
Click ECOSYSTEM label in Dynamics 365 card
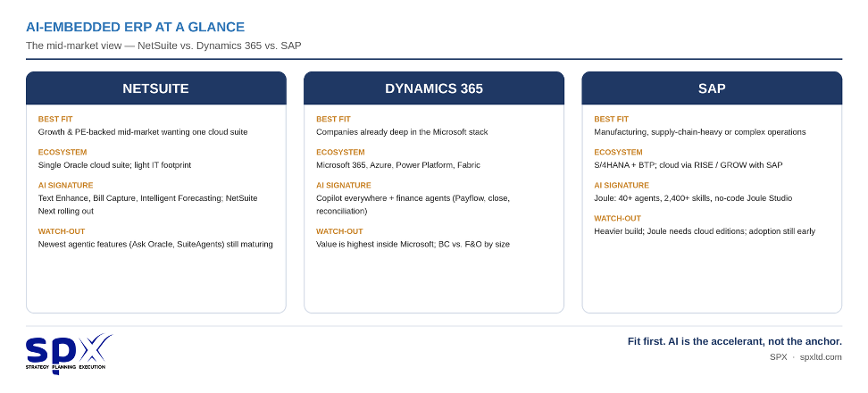tap(340, 152)
